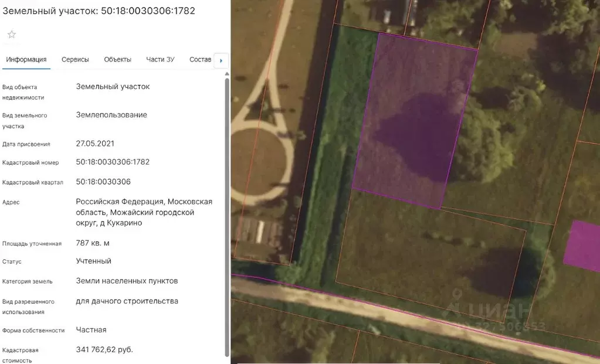Click the unhighlighted parcel below purple one
The width and height of the screenshot is (600, 364).
coord(428,252)
